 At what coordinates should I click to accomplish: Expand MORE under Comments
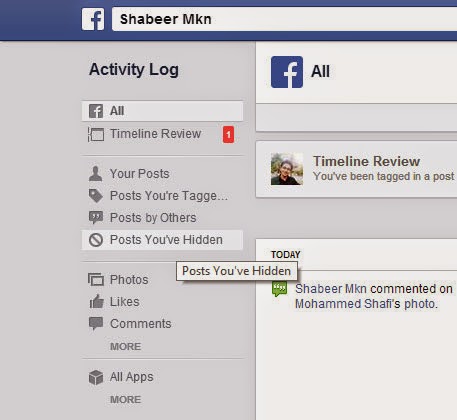(x=125, y=346)
